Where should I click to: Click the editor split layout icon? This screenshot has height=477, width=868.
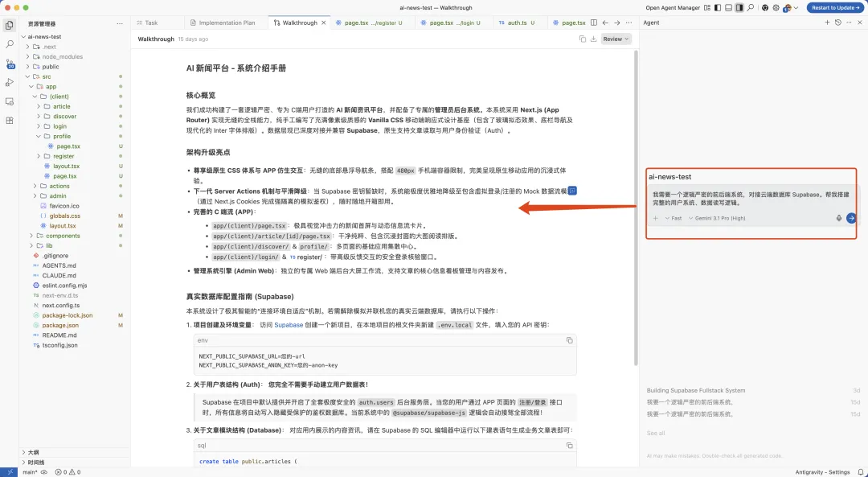click(593, 23)
